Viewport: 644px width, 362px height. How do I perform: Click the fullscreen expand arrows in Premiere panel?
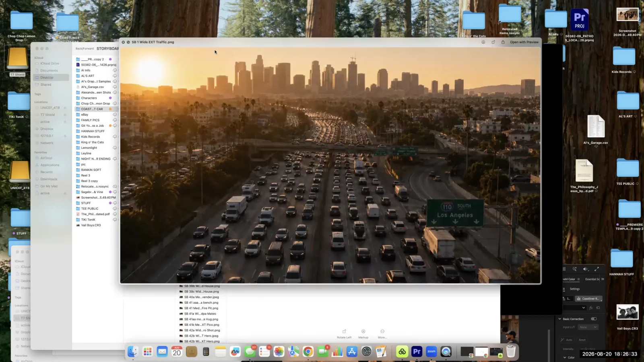597,269
